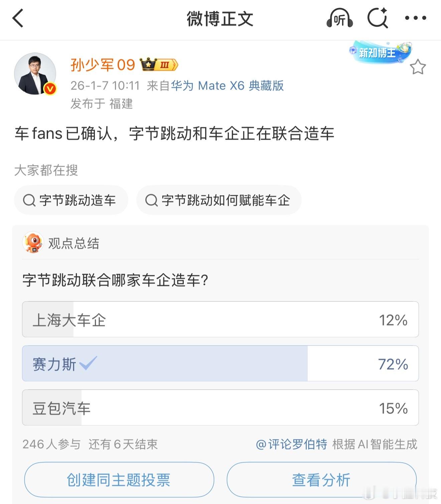The image size is (441, 504).
Task: Open the @评论罗伯特 mention link
Action: 291,444
